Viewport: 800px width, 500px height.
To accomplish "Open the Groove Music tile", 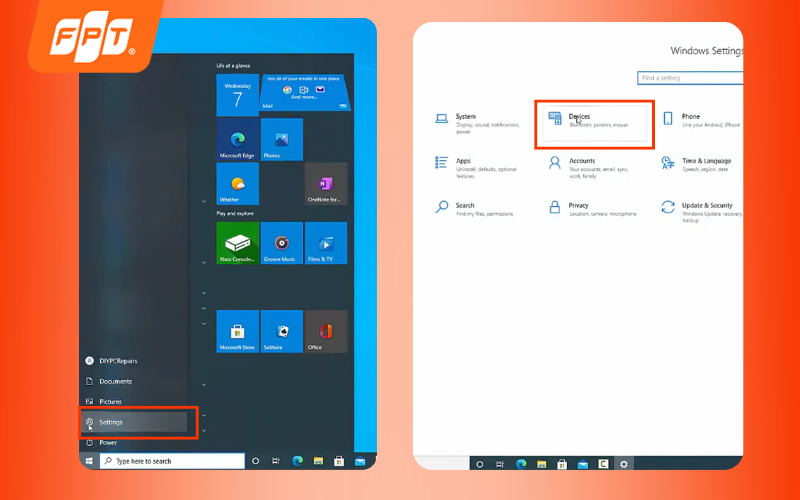I will point(282,243).
